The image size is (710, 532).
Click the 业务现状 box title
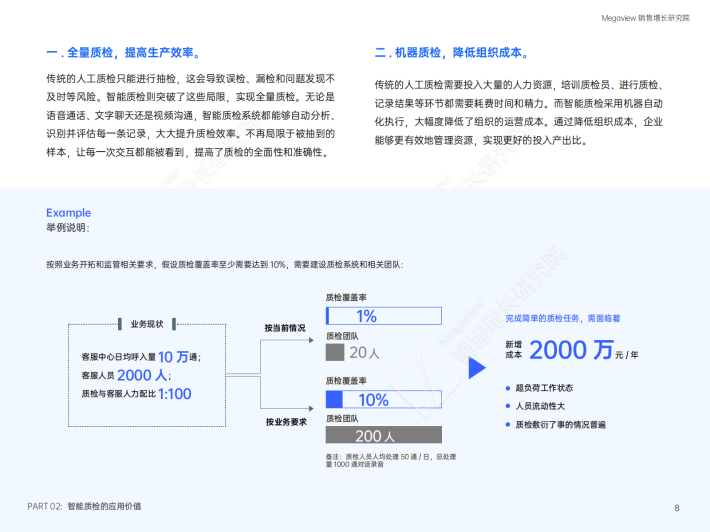pyautogui.click(x=146, y=323)
